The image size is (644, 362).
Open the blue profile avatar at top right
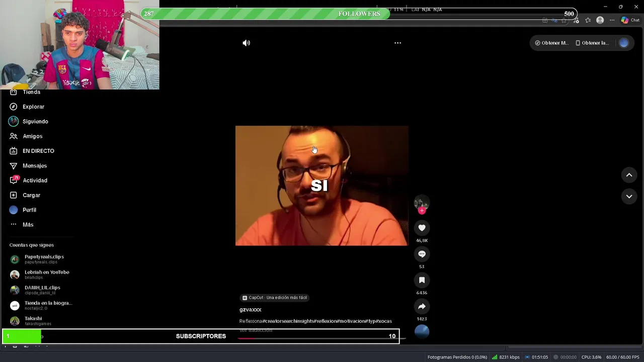coord(624,43)
